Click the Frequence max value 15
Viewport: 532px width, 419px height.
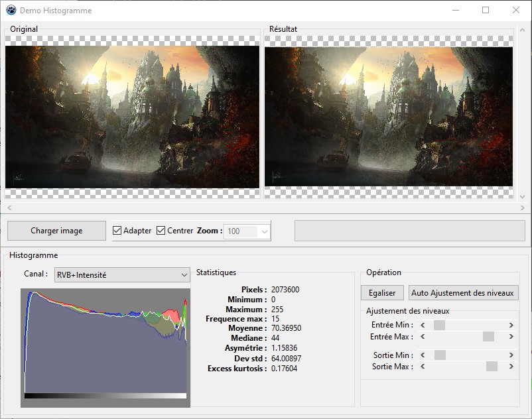275,319
